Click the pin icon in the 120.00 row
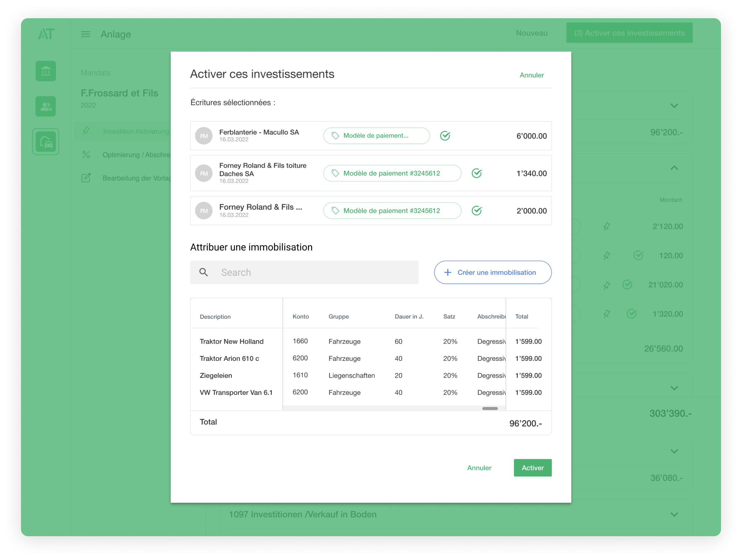742x560 pixels. [607, 255]
